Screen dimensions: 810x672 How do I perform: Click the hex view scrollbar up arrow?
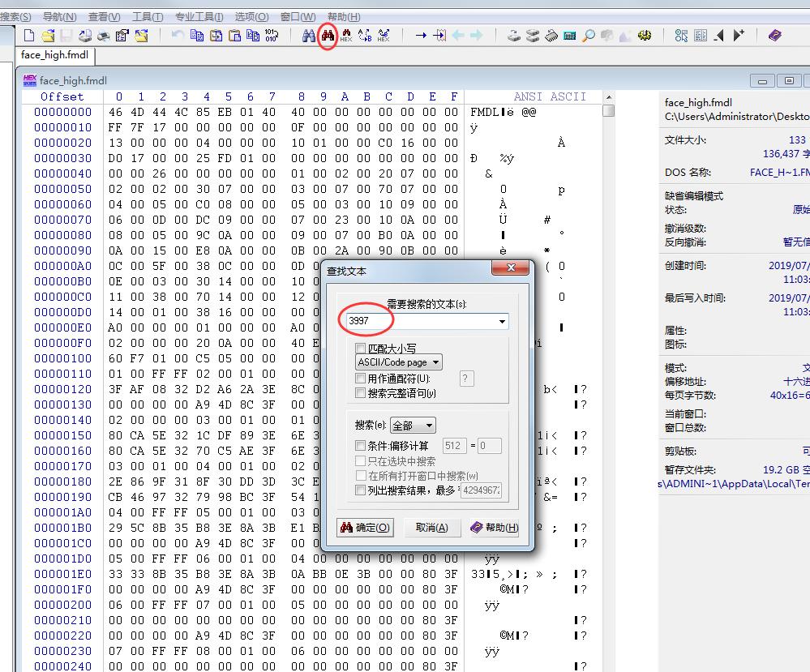(608, 97)
